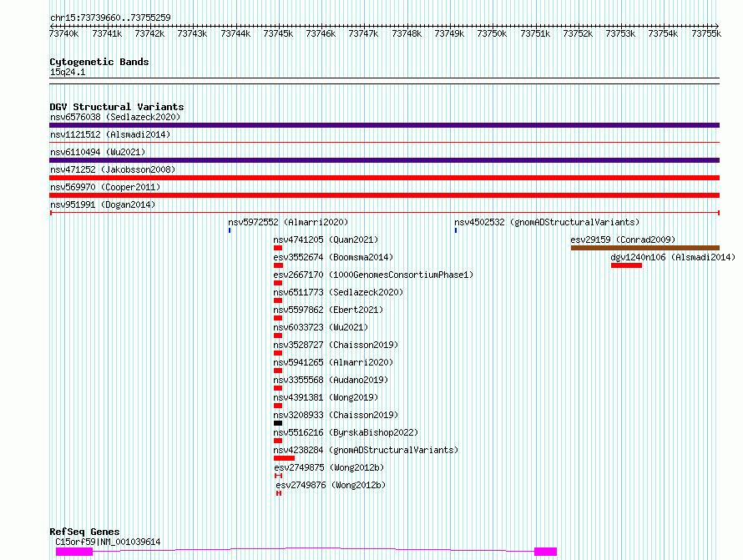Click the nsv471252 (Jakobsson2008) label
743x560 pixels.
point(113,169)
